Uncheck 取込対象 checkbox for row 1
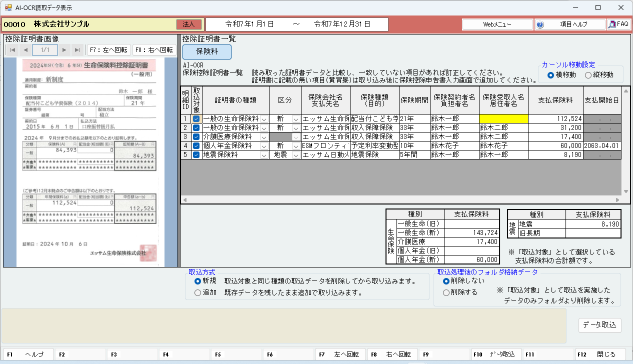Image resolution: width=633 pixels, height=364 pixels. coord(196,119)
